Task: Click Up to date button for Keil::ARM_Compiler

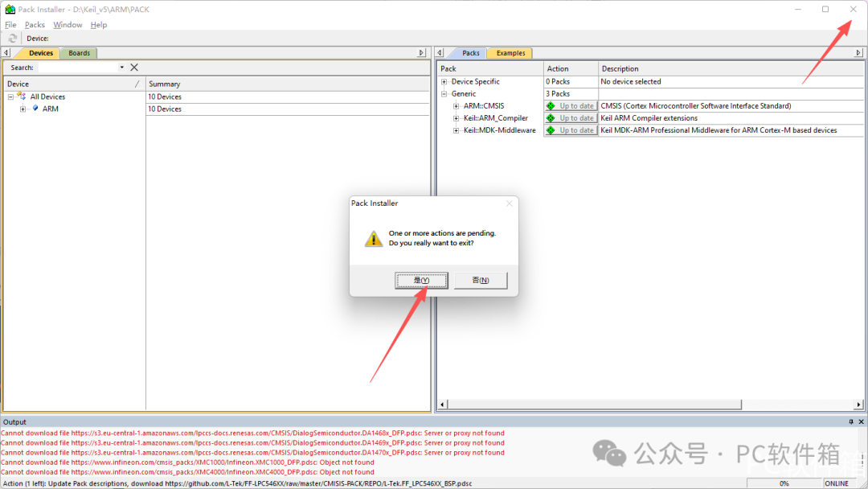Action: pyautogui.click(x=571, y=118)
